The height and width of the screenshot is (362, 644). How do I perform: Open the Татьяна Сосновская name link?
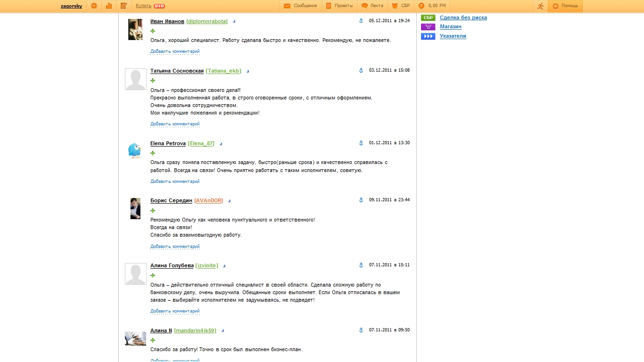tap(177, 71)
